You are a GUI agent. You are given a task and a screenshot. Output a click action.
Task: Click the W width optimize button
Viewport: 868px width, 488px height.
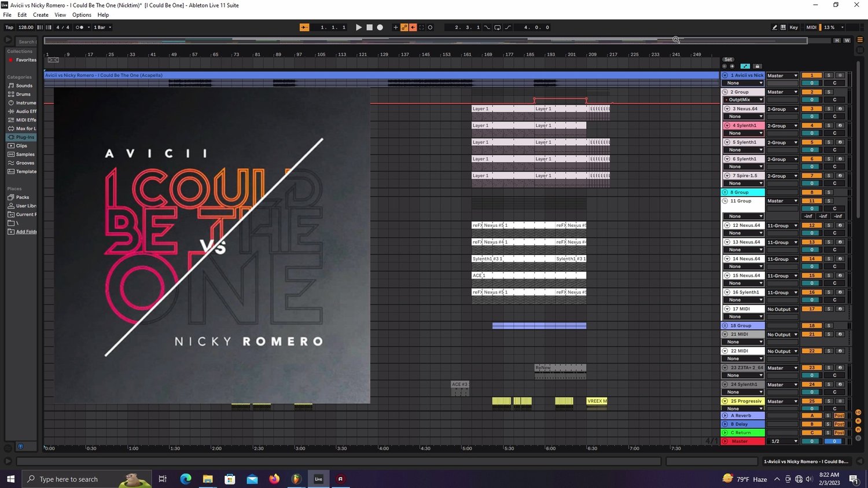(x=847, y=41)
